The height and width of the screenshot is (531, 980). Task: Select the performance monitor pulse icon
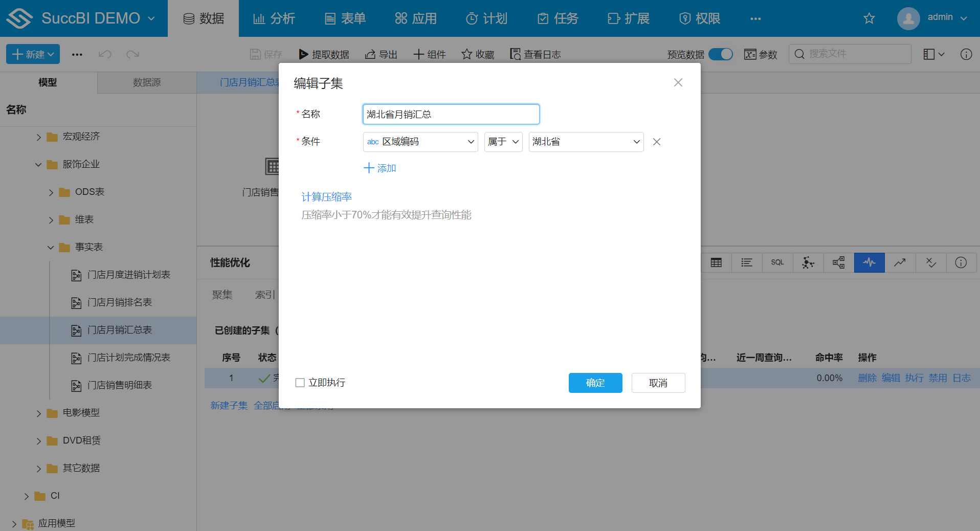pyautogui.click(x=869, y=262)
